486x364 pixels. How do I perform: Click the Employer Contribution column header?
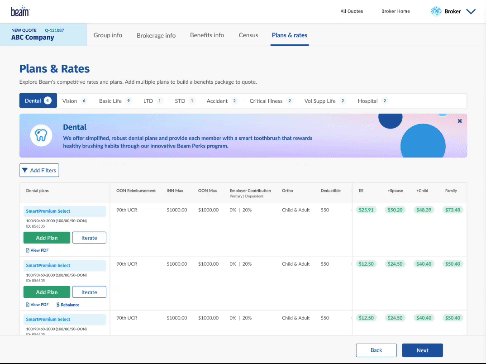(x=250, y=191)
